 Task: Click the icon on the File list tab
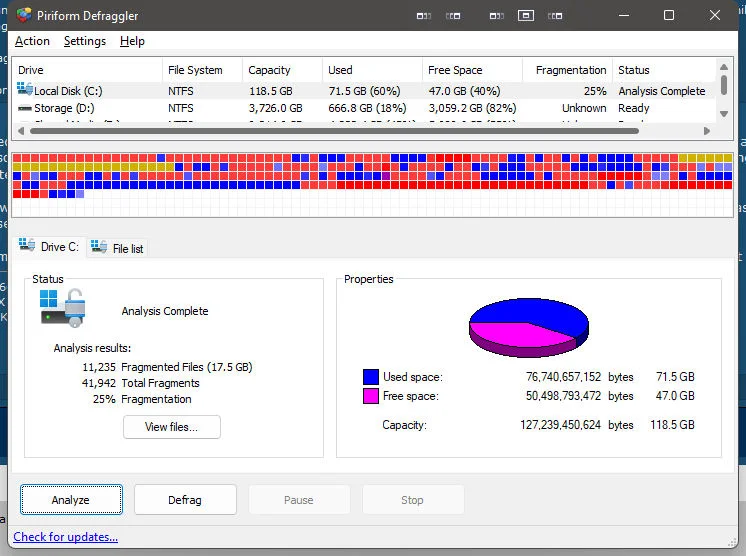tap(99, 247)
